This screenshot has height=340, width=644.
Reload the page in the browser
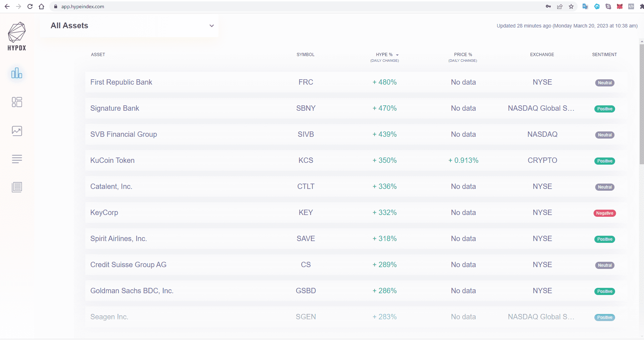point(30,6)
